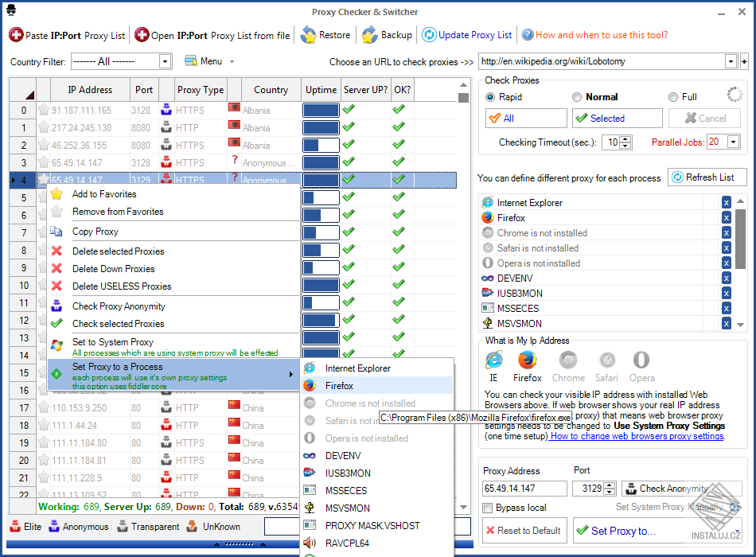This screenshot has height=557, width=756.
Task: Open the Country Filter dropdown
Action: tap(165, 62)
